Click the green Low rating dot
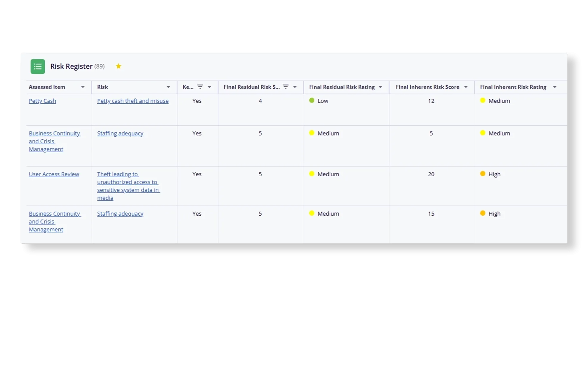588x391 pixels. point(312,100)
